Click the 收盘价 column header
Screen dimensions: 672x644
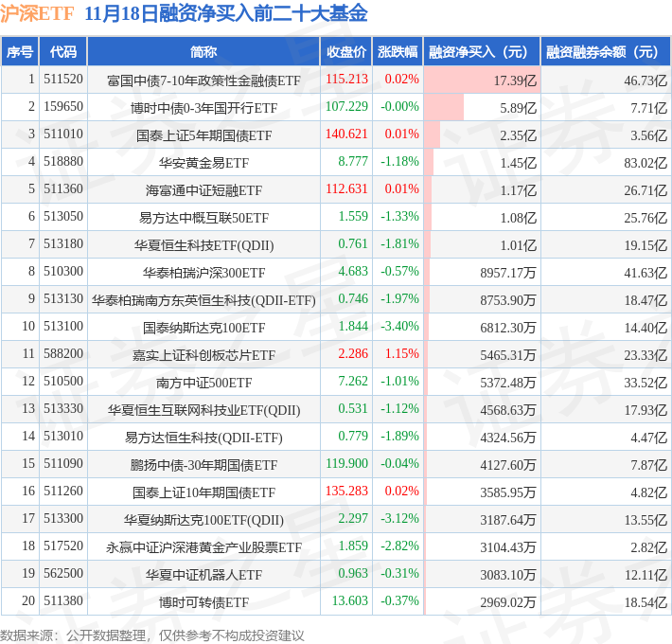pyautogui.click(x=345, y=52)
